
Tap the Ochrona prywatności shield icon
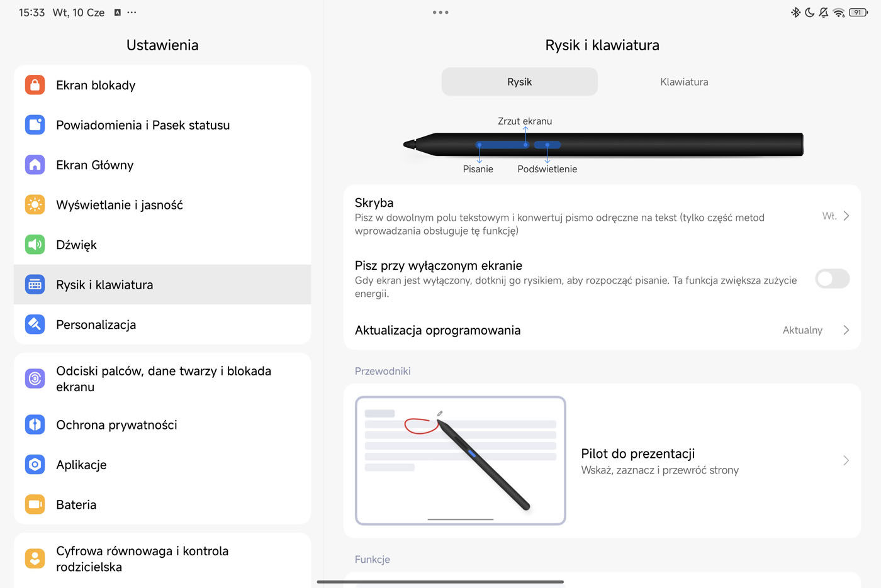(35, 424)
